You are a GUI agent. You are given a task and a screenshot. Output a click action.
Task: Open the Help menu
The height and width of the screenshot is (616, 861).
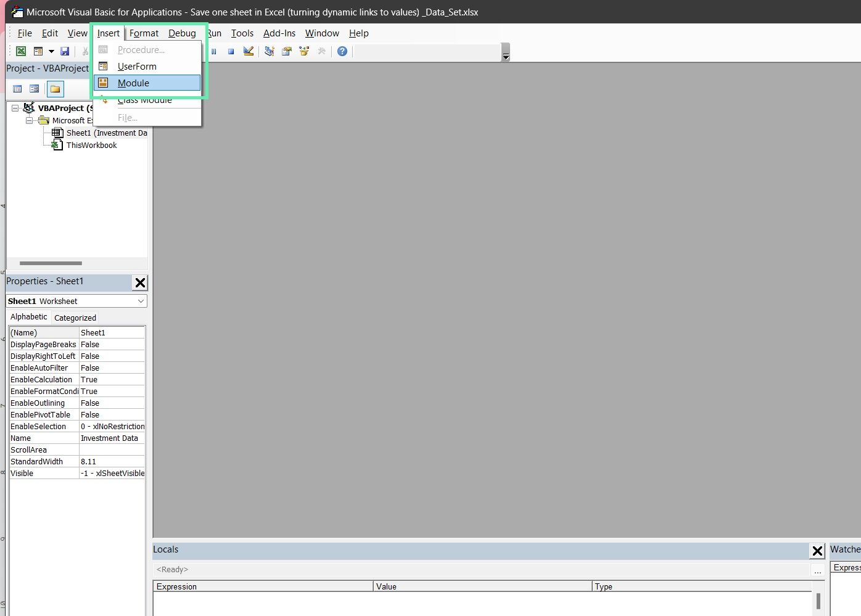click(x=359, y=33)
